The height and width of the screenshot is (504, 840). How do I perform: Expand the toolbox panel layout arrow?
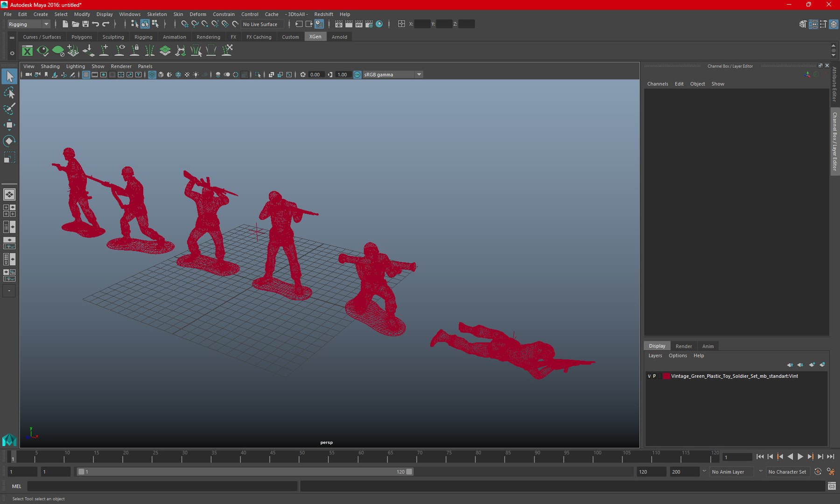[x=9, y=291]
